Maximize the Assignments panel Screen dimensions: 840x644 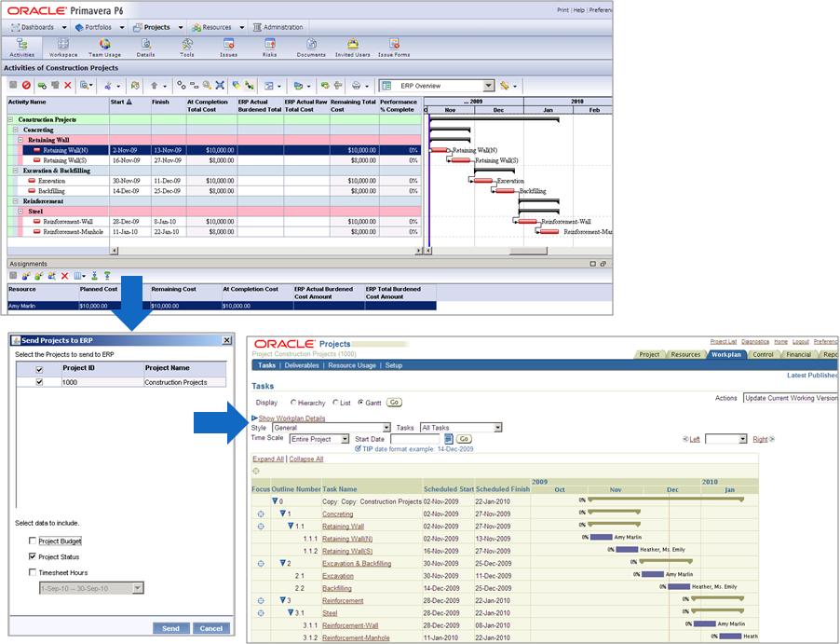(592, 264)
